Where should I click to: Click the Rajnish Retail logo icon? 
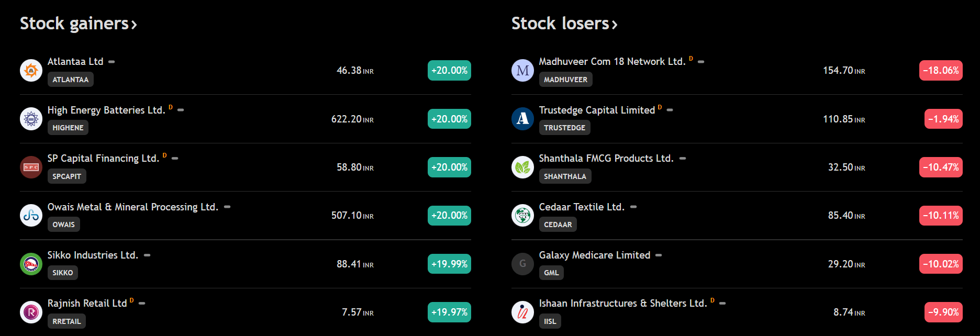click(31, 312)
